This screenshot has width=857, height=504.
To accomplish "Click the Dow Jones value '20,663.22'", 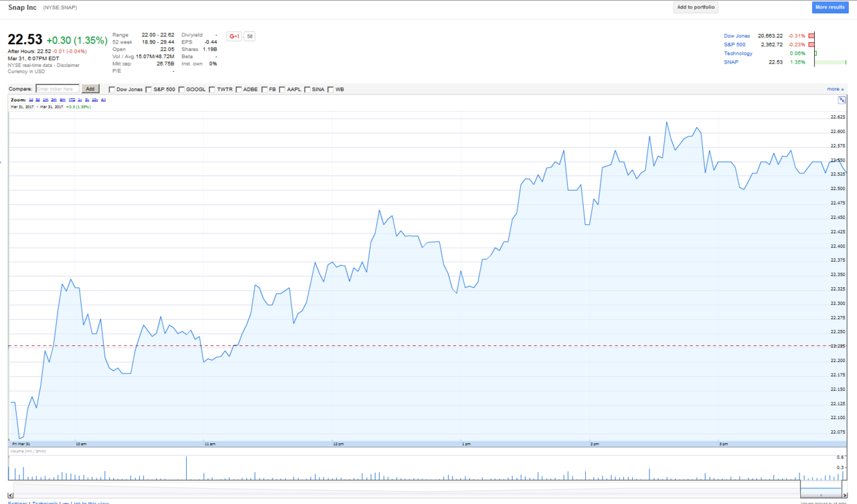I will [770, 35].
